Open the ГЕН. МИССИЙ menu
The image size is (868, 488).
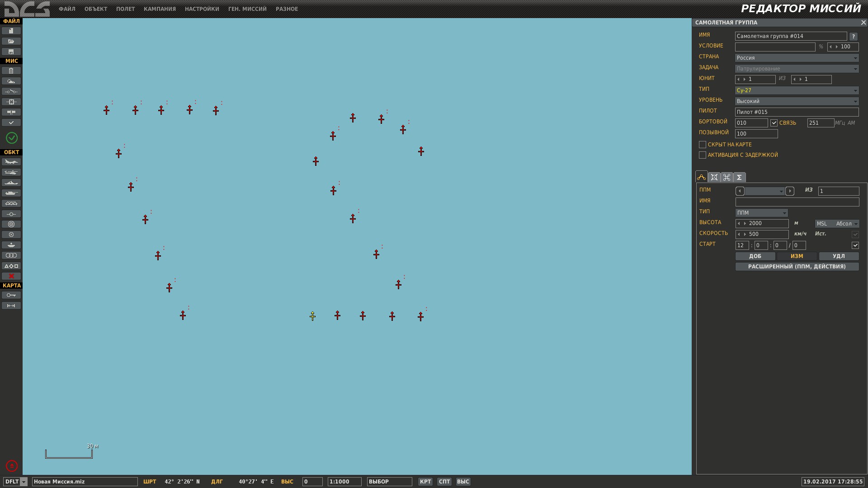click(x=247, y=9)
